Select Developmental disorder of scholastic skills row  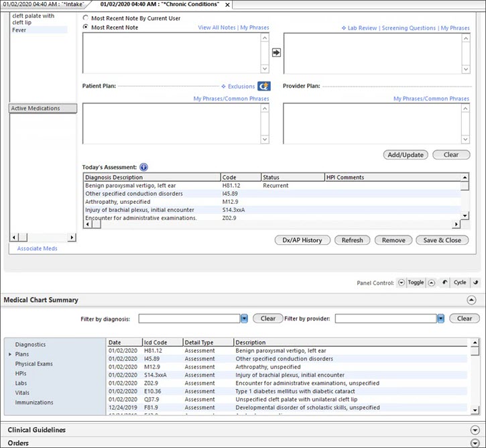point(288,407)
